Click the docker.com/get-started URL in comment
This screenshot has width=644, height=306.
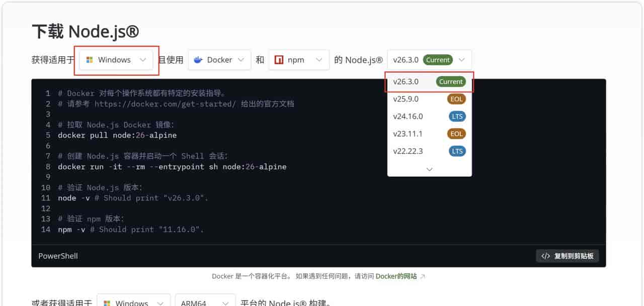pos(165,104)
